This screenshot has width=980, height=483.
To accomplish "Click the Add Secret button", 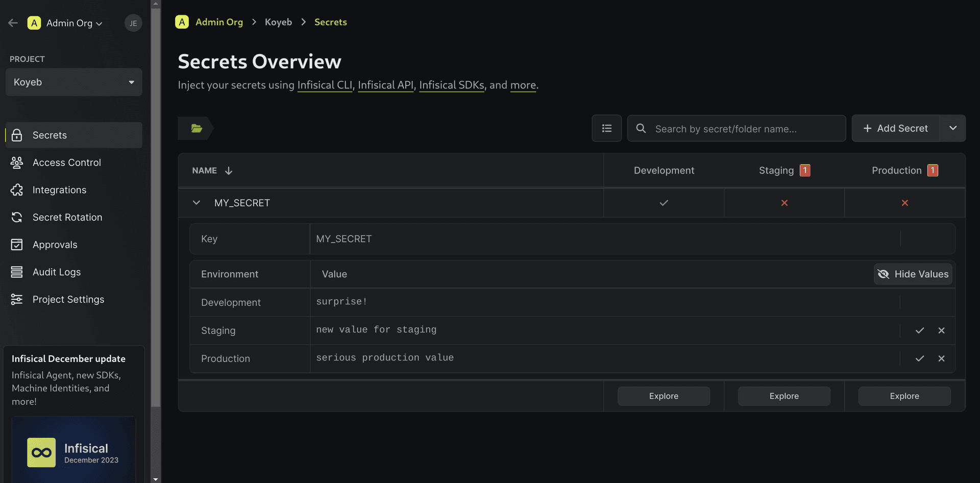I will [895, 128].
